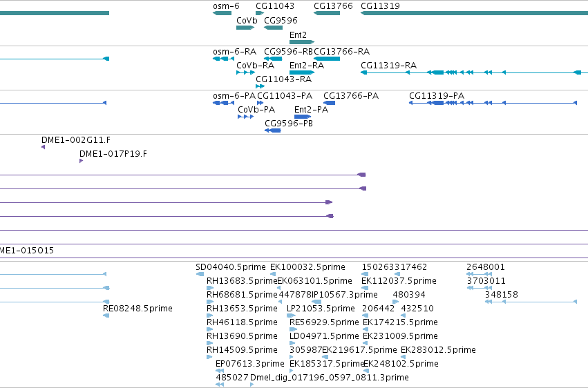This screenshot has height=388, width=588.
Task: Select the RH46118.5prime EST label
Action: click(x=242, y=323)
